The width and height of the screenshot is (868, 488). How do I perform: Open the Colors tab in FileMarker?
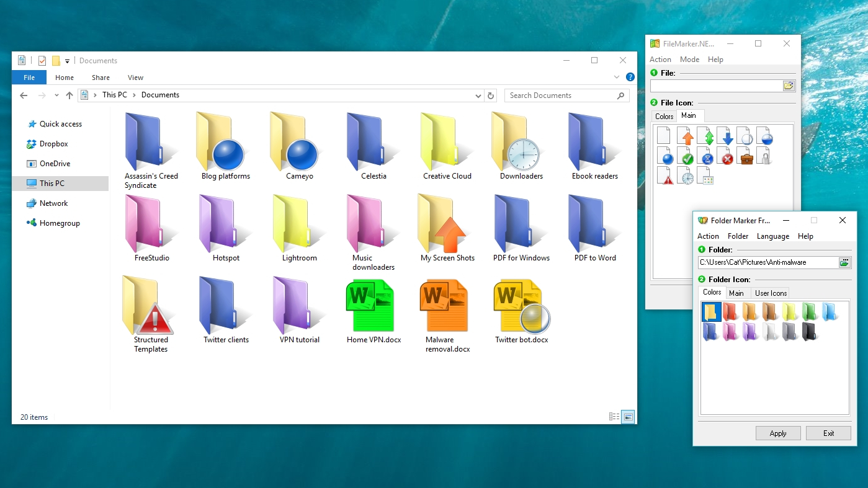(663, 116)
